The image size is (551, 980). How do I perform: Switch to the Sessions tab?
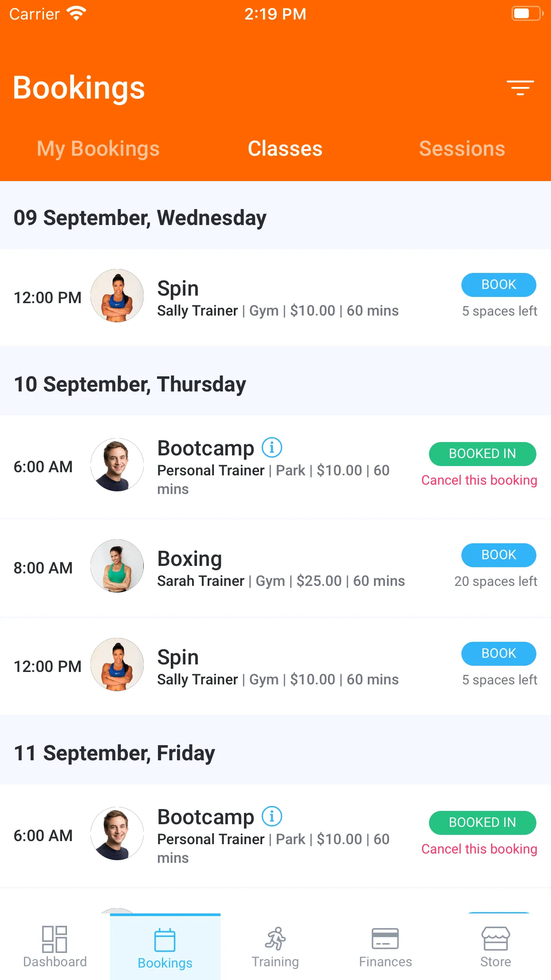(462, 148)
